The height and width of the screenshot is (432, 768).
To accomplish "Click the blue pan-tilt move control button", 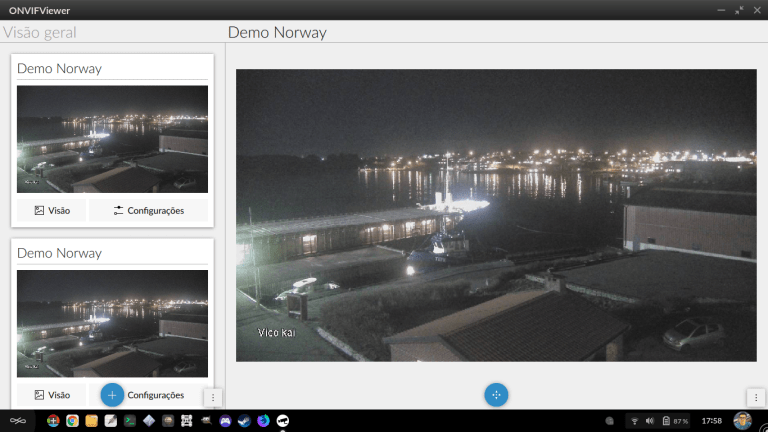I will tap(496, 395).
